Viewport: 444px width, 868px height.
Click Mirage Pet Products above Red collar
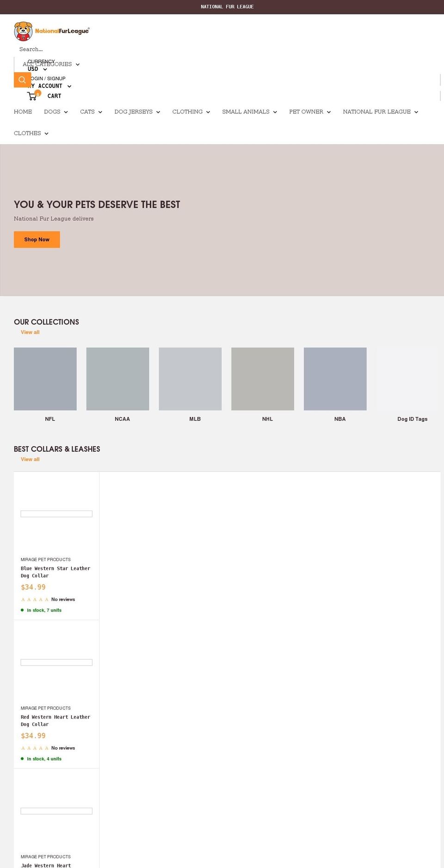(x=46, y=708)
